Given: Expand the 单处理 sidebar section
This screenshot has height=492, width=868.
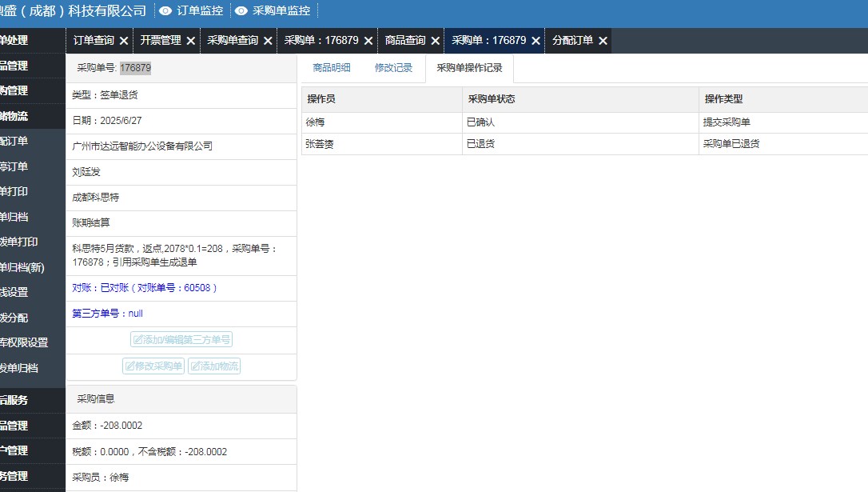Looking at the screenshot, I should (33, 41).
